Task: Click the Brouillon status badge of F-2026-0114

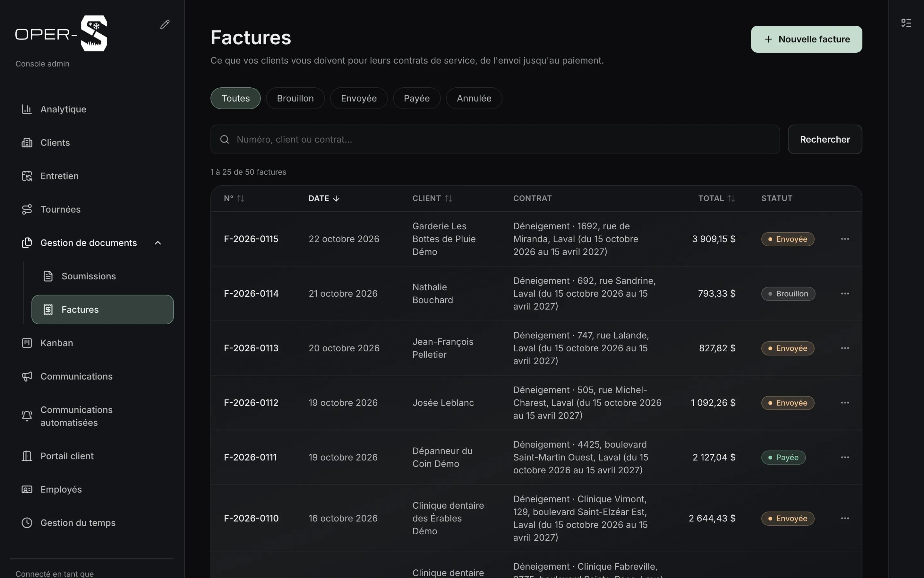Action: (x=788, y=294)
